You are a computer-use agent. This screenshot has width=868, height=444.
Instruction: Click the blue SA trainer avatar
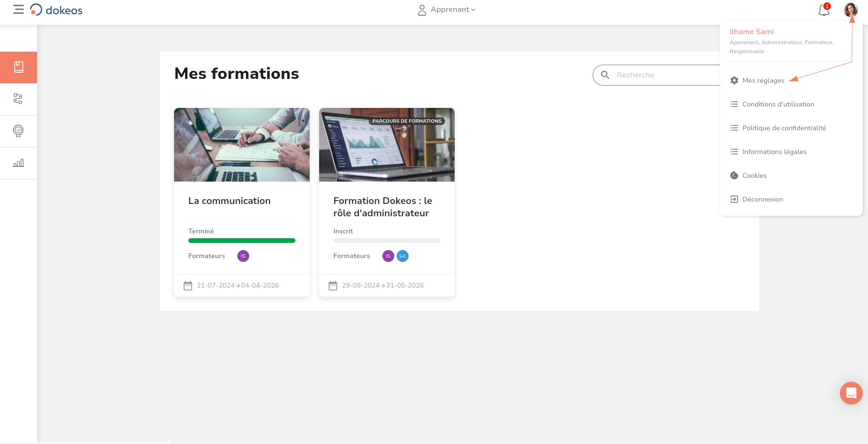402,256
